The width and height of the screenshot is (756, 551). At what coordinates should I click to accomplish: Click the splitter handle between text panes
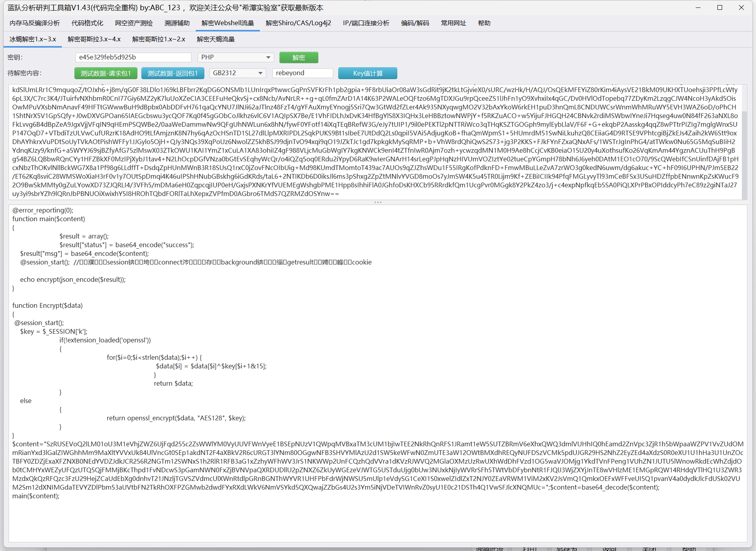click(x=378, y=202)
